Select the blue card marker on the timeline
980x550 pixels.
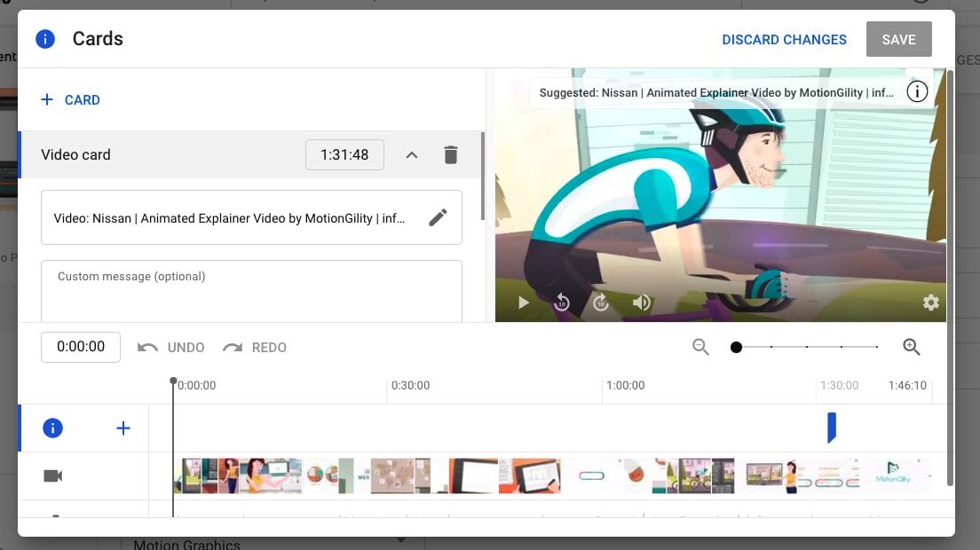pyautogui.click(x=831, y=428)
